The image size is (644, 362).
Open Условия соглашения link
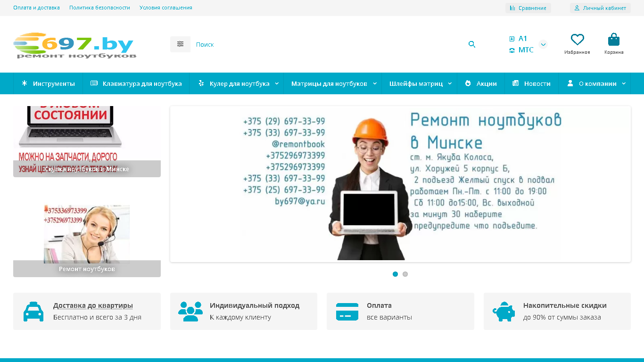(x=166, y=8)
